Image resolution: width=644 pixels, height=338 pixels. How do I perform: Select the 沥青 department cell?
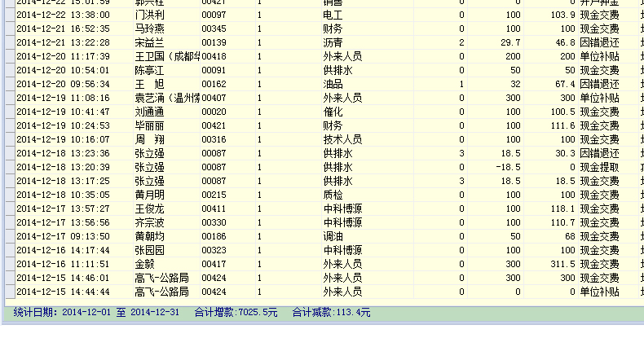[333, 42]
